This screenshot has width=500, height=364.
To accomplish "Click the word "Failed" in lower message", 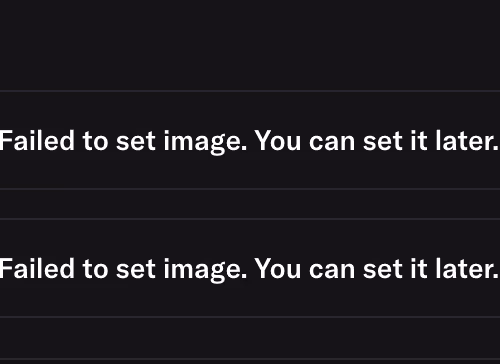I will coord(37,269).
